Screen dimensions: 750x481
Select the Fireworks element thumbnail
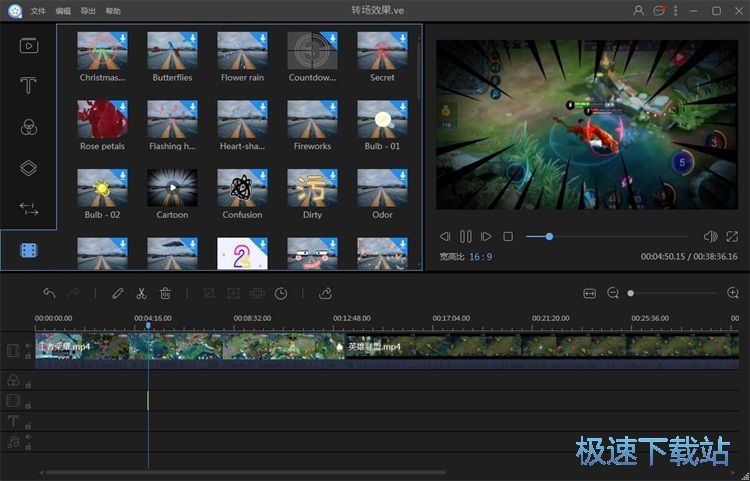click(x=312, y=119)
